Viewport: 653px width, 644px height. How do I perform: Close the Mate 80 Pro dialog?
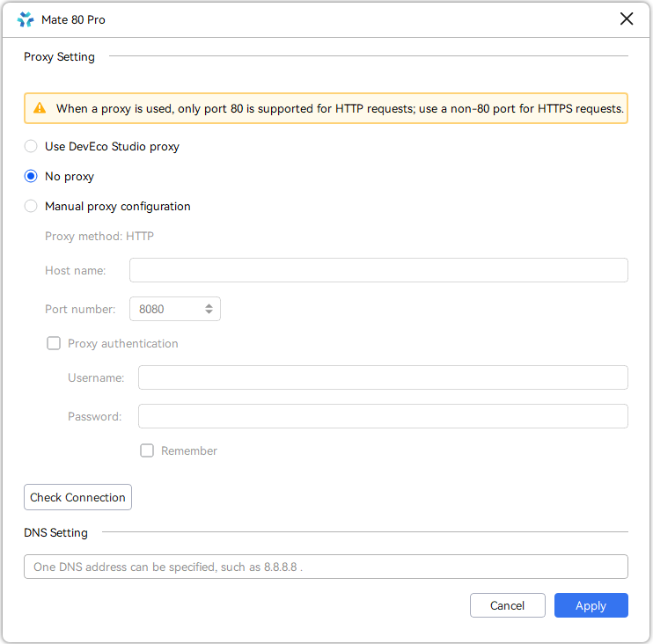pyautogui.click(x=627, y=19)
